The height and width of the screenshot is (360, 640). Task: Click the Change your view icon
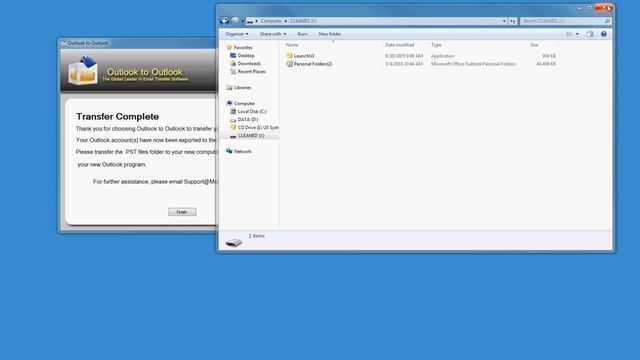569,34
